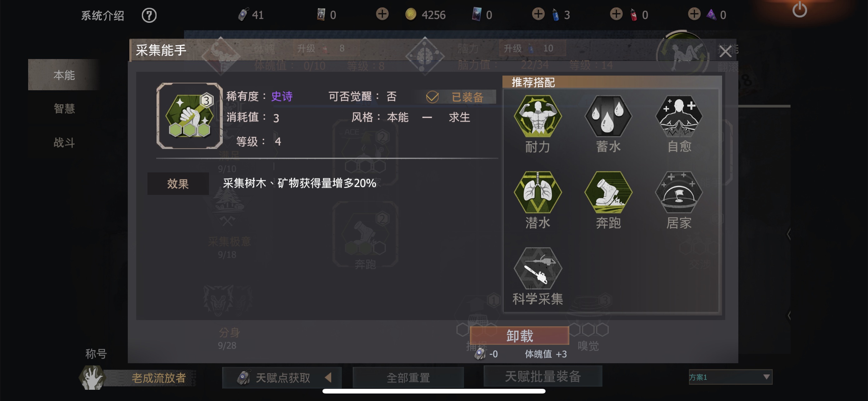
Task: Click the 全部重置 reset all button
Action: pyautogui.click(x=408, y=378)
